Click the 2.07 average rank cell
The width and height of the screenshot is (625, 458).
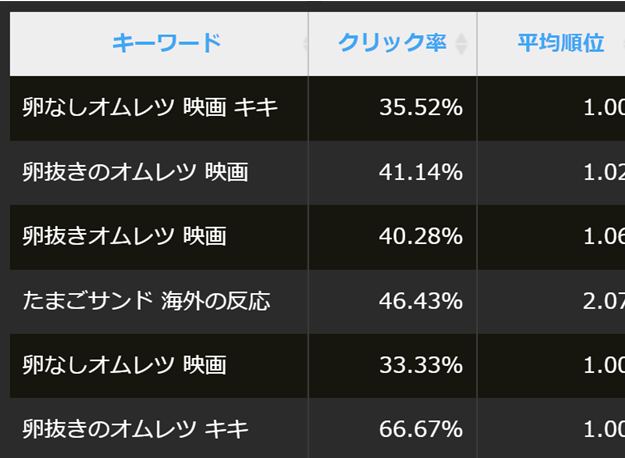[551, 301]
